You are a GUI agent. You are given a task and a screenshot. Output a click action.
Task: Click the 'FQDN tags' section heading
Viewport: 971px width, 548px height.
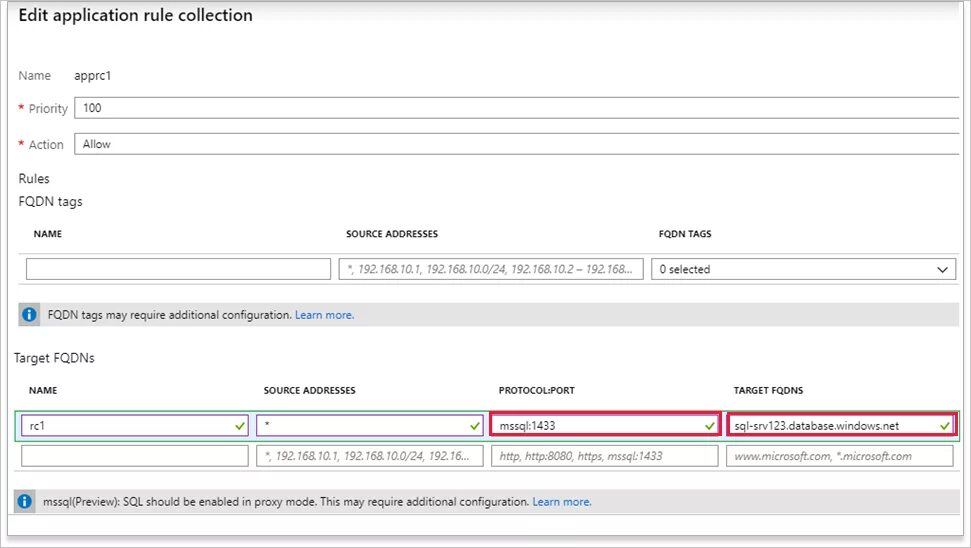pyautogui.click(x=50, y=201)
